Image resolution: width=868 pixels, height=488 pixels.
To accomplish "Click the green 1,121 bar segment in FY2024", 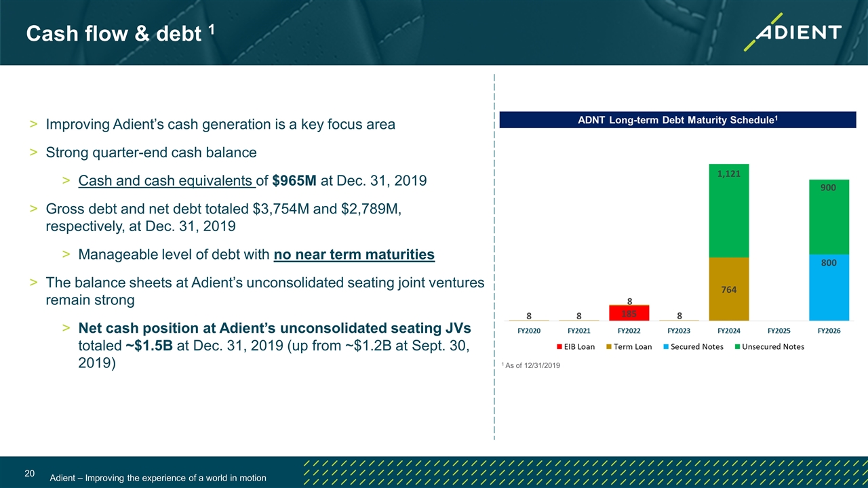I will click(x=729, y=210).
